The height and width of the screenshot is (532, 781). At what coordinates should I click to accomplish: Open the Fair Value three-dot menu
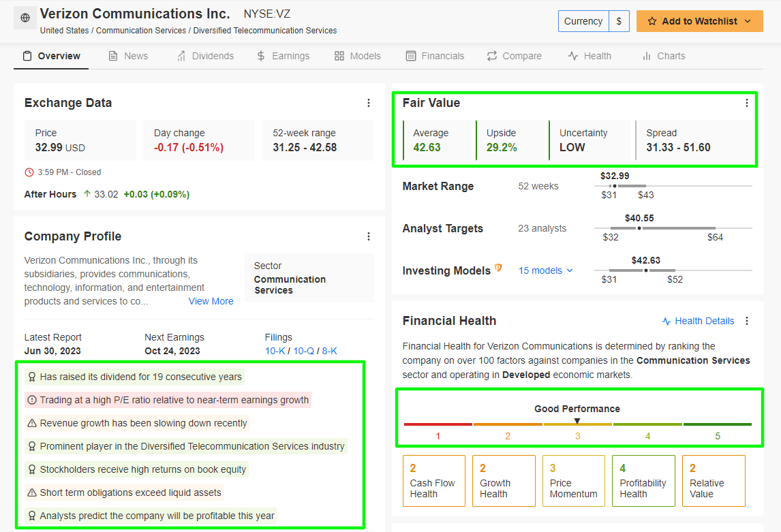[x=747, y=103]
